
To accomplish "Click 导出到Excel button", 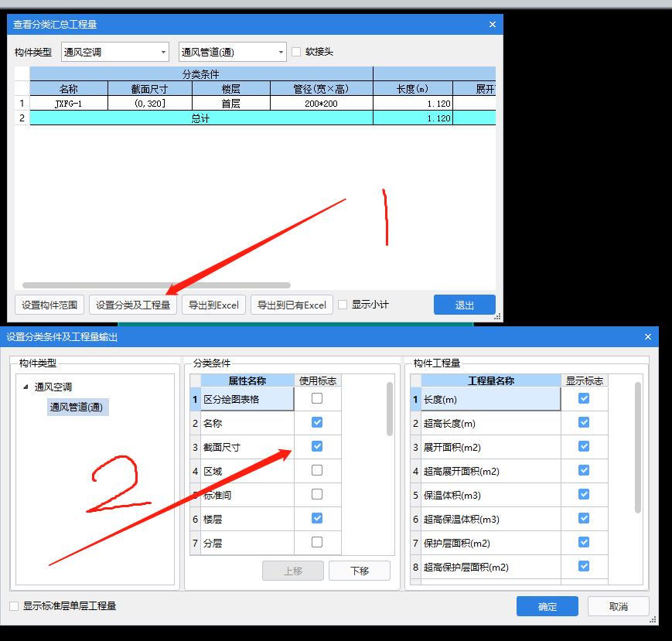I will [213, 305].
